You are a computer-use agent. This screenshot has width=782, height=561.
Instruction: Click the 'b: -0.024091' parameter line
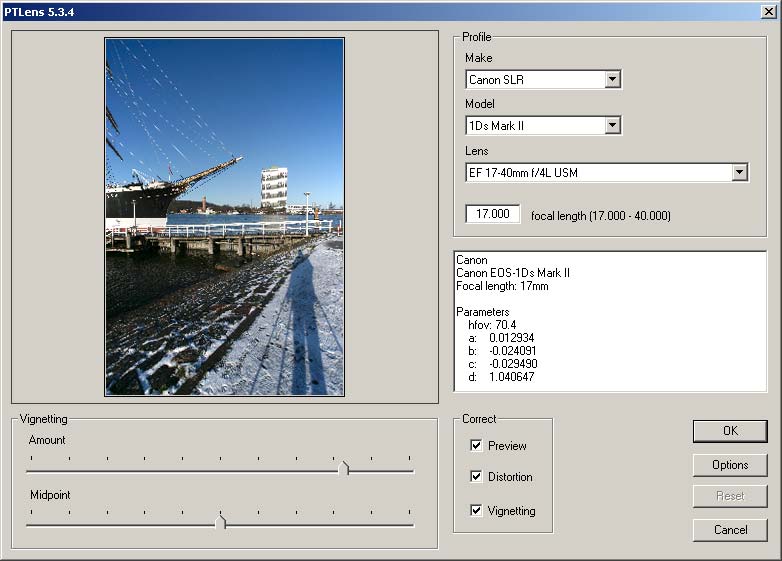(502, 351)
